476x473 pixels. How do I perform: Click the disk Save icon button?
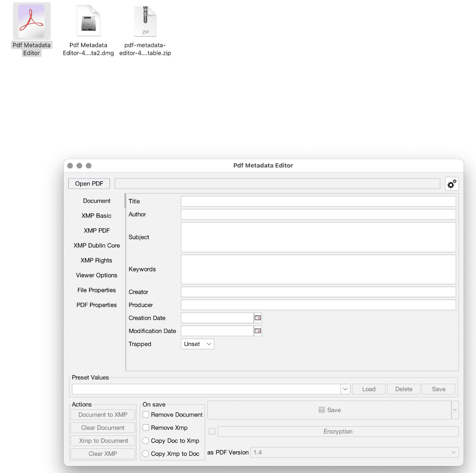pos(329,410)
